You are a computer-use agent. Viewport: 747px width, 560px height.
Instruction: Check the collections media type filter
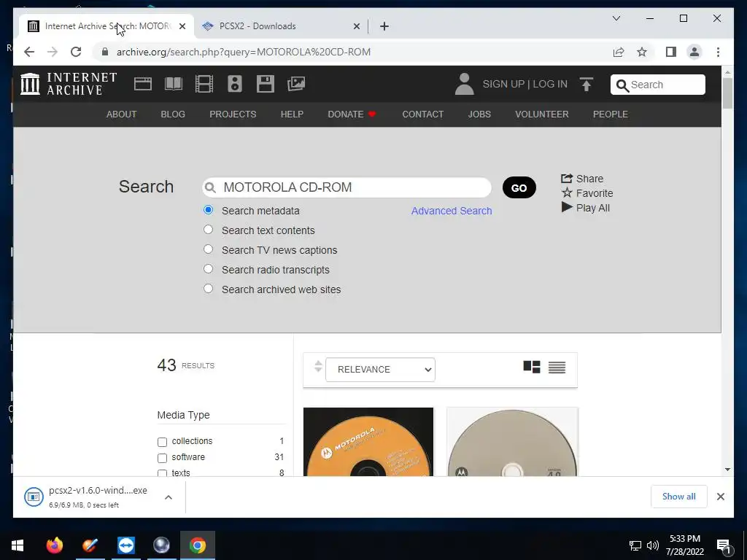click(162, 442)
